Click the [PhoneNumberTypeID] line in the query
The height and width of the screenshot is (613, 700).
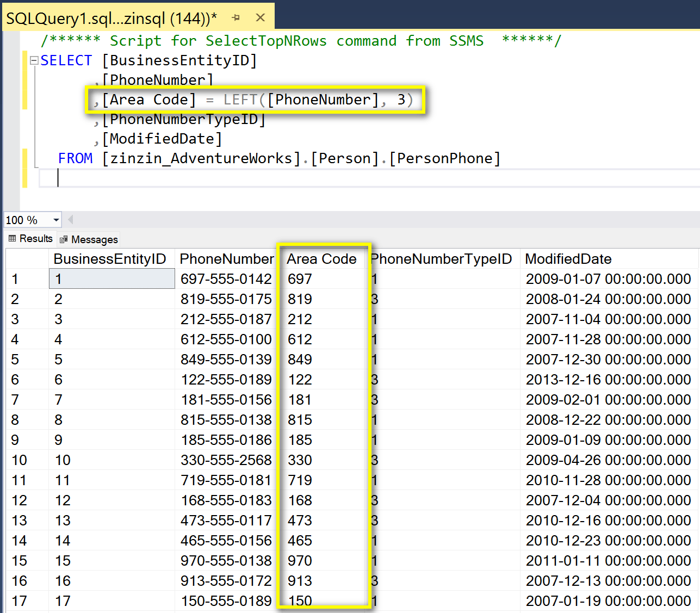(x=179, y=119)
